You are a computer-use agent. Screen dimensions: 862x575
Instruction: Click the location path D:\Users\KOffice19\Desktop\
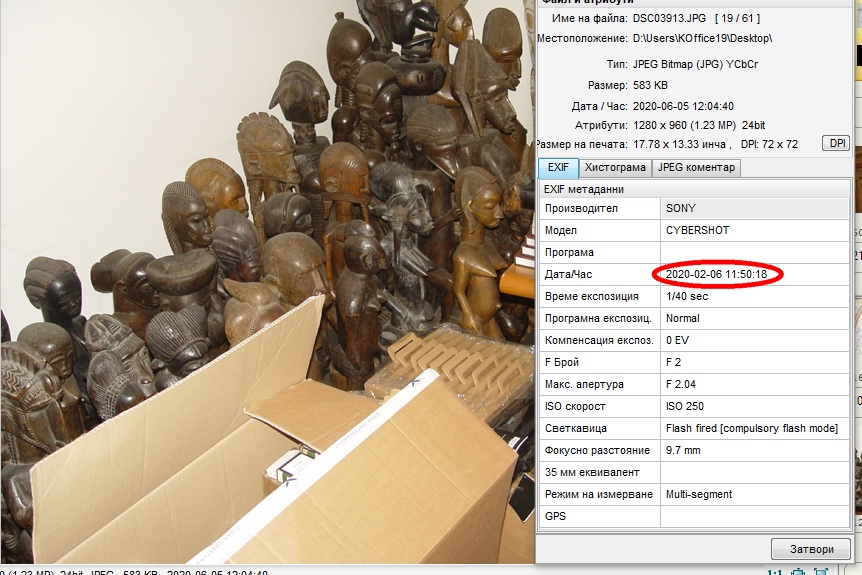[x=702, y=38]
